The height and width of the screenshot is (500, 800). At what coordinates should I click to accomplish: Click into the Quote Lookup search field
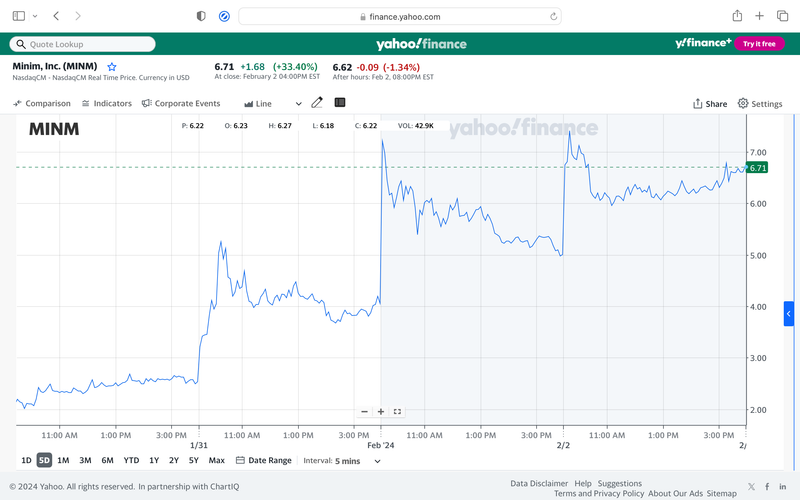pyautogui.click(x=83, y=44)
